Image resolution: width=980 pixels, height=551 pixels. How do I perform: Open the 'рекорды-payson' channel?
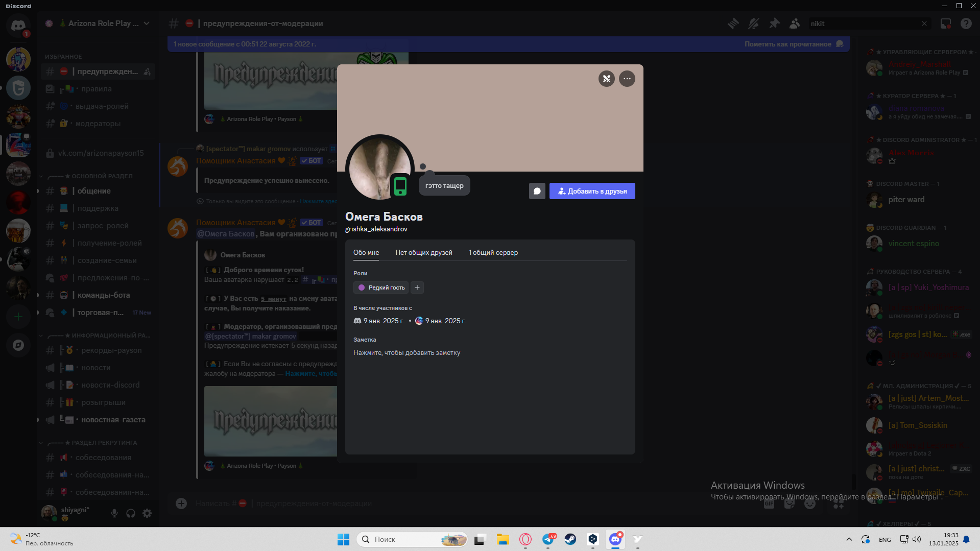click(x=98, y=350)
